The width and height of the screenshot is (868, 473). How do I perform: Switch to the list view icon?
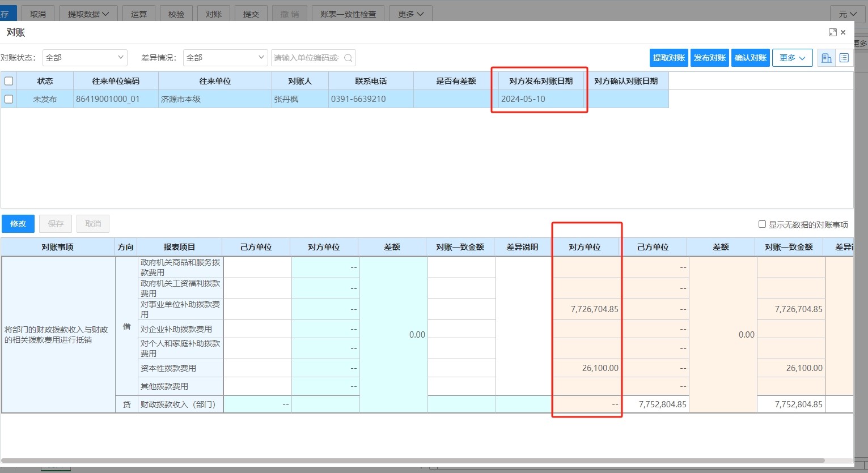pyautogui.click(x=844, y=58)
